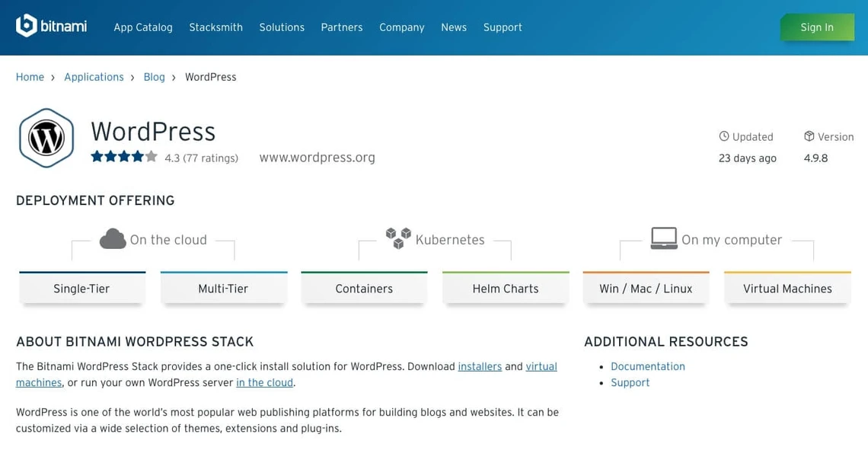The height and width of the screenshot is (450, 868).
Task: Select the Multi-Tier deployment option
Action: (223, 289)
